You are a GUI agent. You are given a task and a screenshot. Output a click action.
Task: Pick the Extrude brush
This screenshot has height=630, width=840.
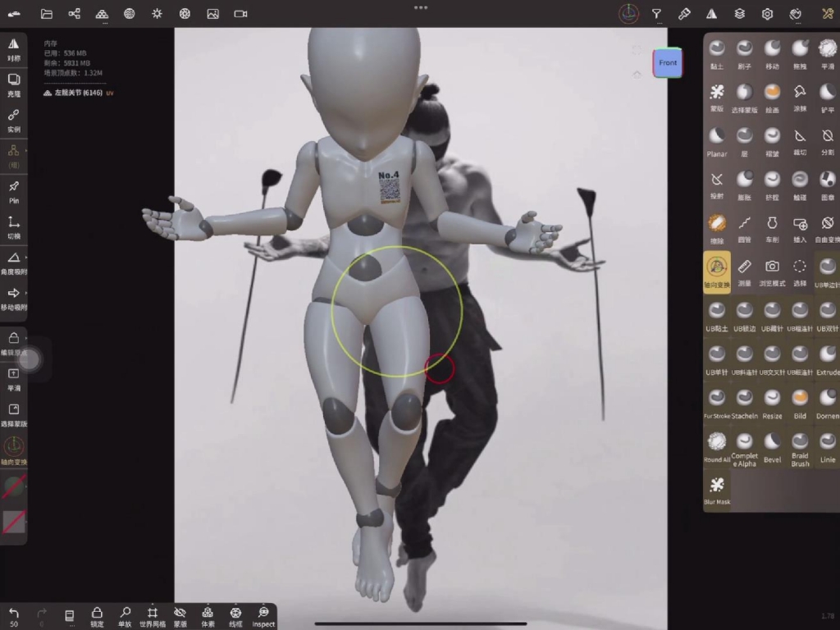point(828,361)
